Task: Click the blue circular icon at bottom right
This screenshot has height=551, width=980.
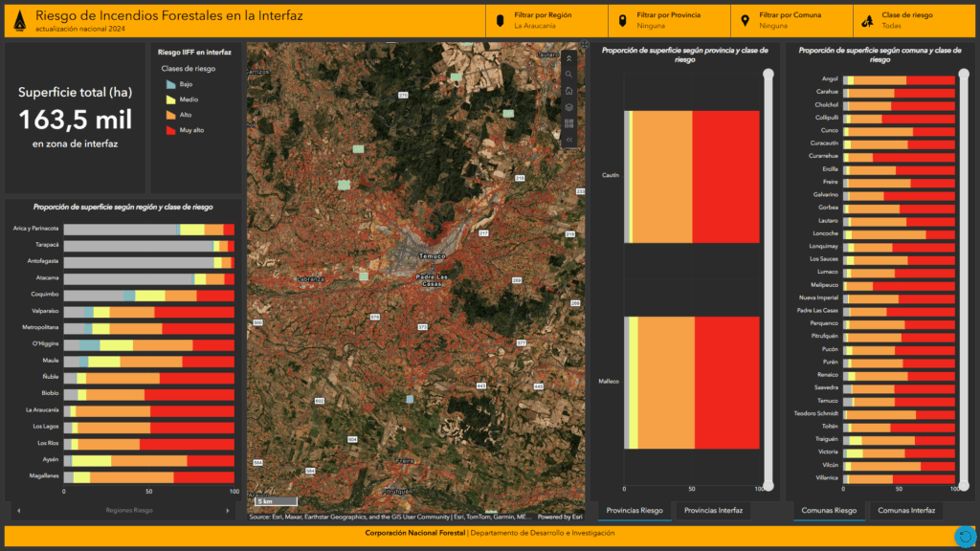Action: (965, 537)
